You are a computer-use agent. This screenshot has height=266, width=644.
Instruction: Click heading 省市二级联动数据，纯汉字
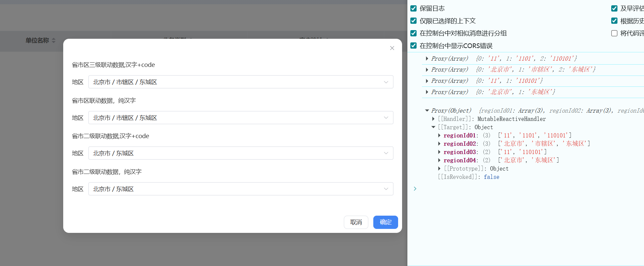[107, 172]
